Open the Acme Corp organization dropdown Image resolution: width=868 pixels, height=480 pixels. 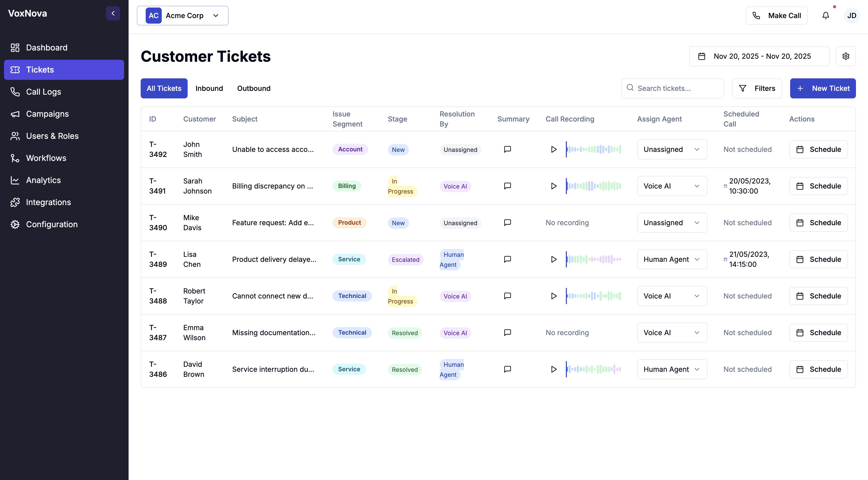click(182, 16)
